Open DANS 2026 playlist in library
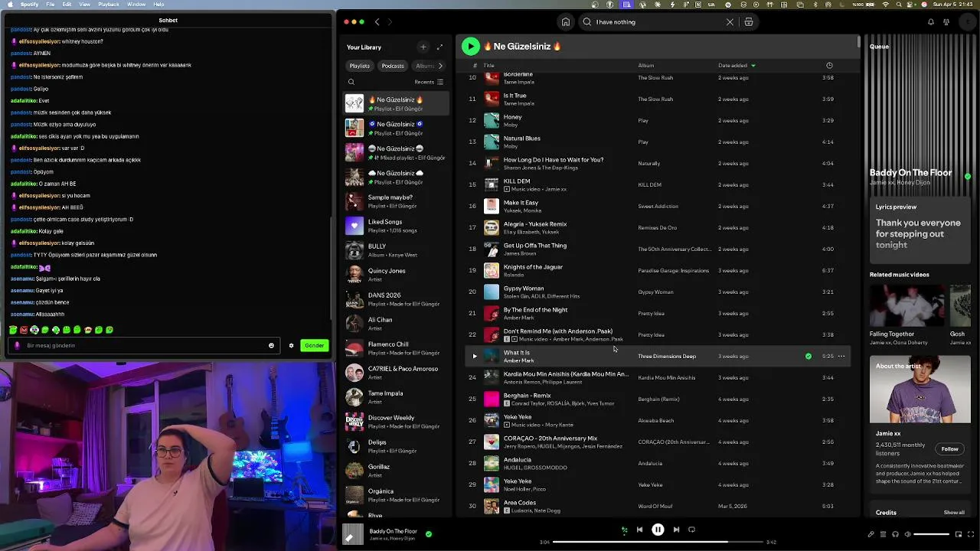The height and width of the screenshot is (551, 980). click(x=397, y=298)
